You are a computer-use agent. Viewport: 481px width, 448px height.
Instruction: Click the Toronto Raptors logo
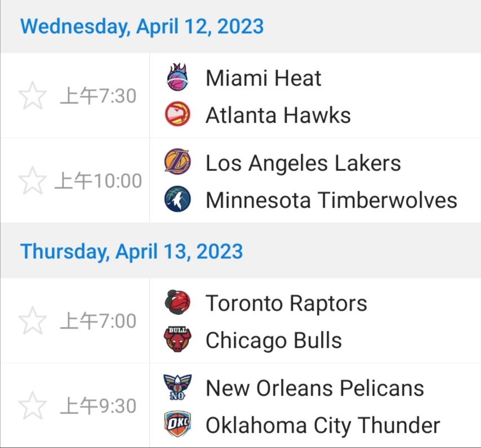point(178,303)
